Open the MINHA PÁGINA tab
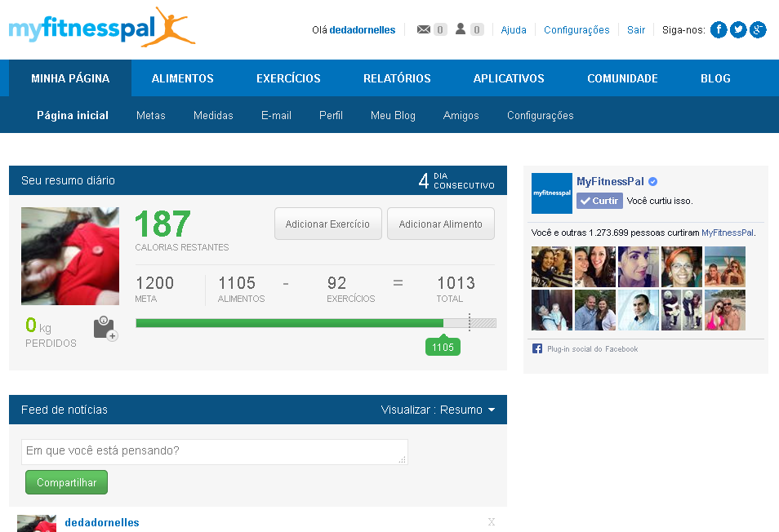 tap(70, 78)
